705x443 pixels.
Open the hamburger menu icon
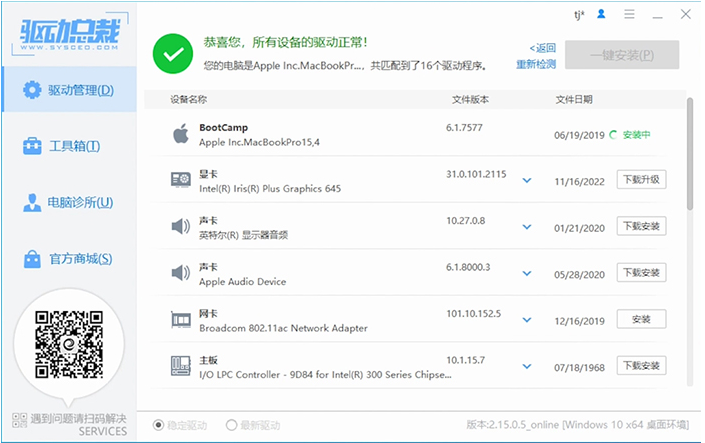coord(629,14)
